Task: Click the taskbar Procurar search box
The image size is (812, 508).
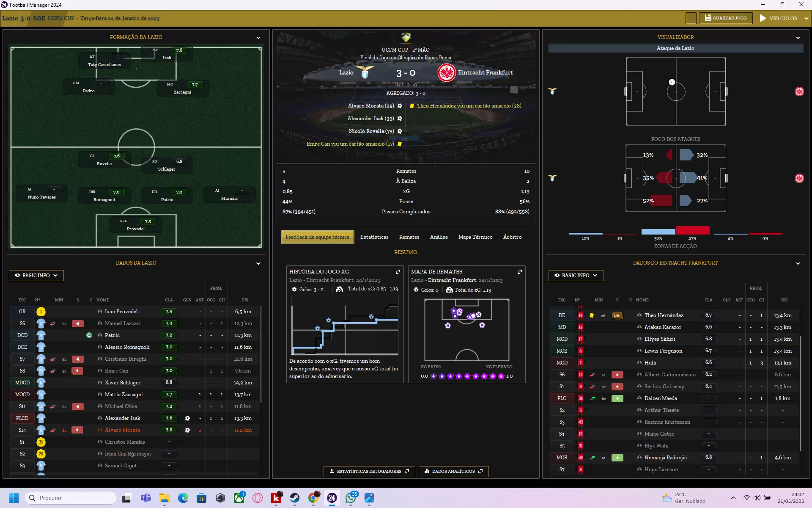Action: [71, 498]
